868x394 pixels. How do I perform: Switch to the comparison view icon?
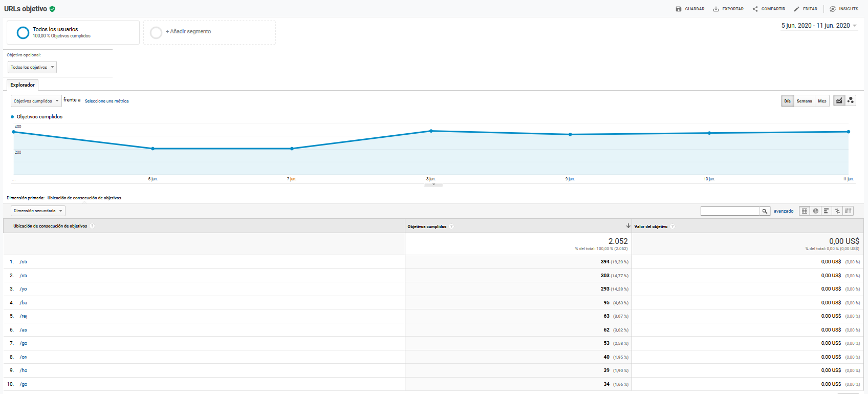[837, 211]
